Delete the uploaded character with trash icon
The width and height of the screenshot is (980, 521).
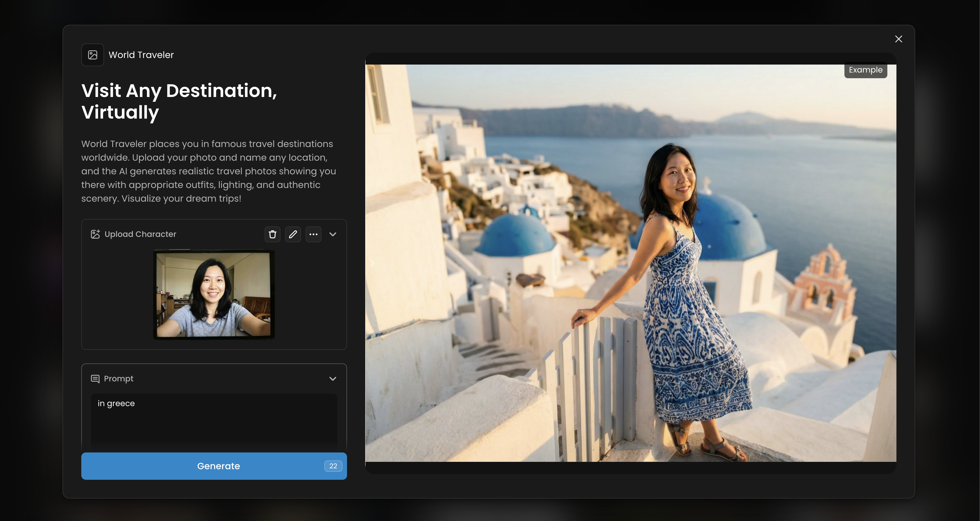272,234
